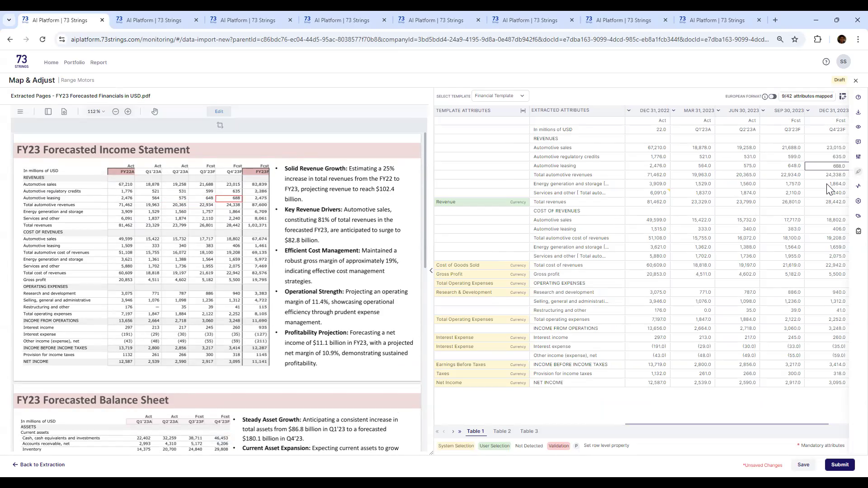The image size is (868, 488).
Task: Switch to the Table 2 tab
Action: click(501, 431)
